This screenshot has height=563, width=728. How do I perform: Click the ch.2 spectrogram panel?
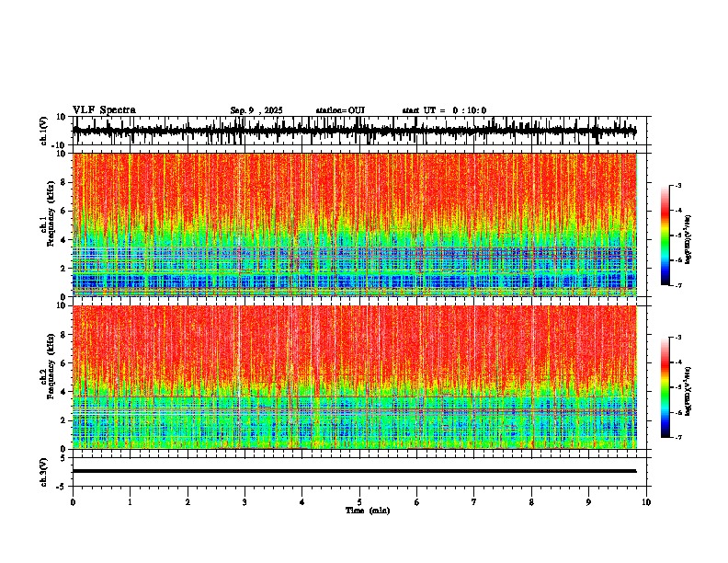pyautogui.click(x=354, y=377)
